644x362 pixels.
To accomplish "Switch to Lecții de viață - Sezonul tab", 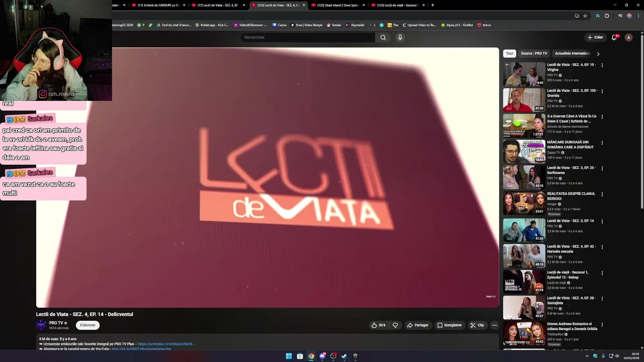I will (397, 5).
